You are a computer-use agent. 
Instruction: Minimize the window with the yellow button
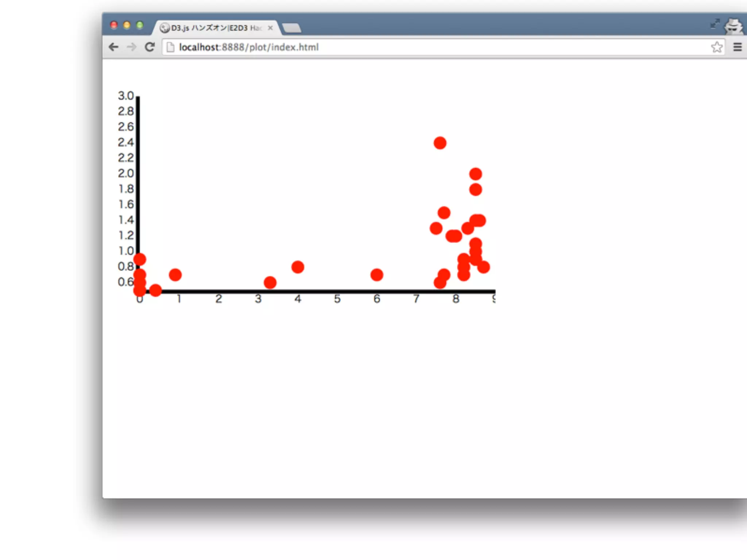[127, 25]
